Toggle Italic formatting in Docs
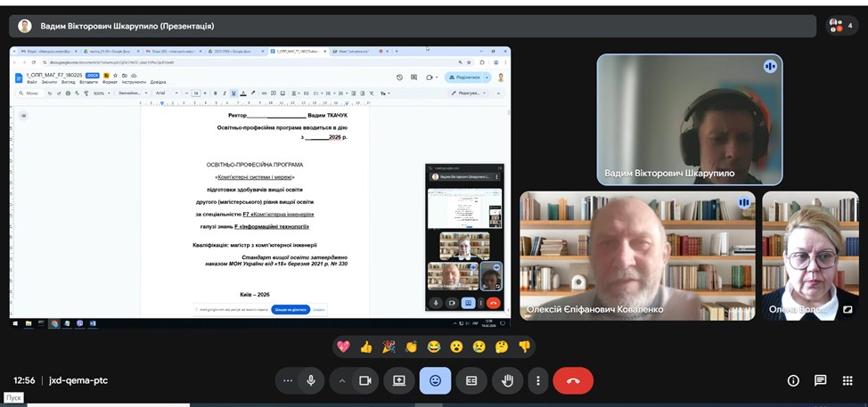The image size is (868, 407). point(225,93)
